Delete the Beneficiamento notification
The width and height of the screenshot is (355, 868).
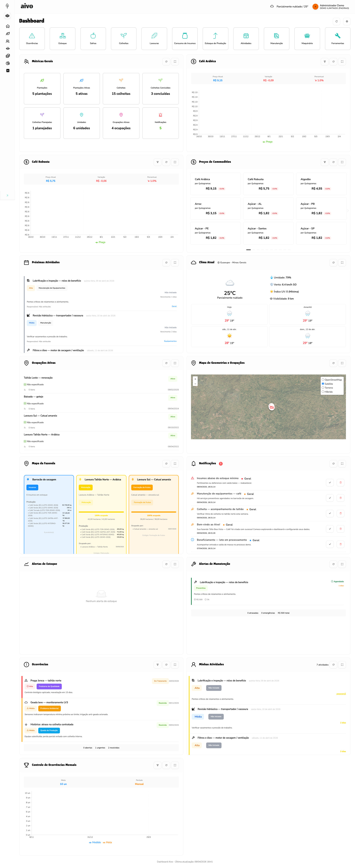pyautogui.click(x=341, y=544)
